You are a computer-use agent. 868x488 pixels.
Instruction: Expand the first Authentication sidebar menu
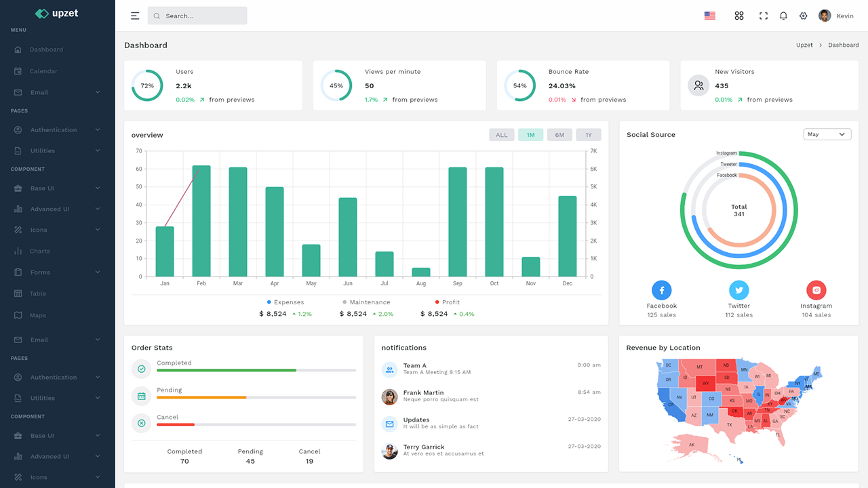pyautogui.click(x=58, y=129)
